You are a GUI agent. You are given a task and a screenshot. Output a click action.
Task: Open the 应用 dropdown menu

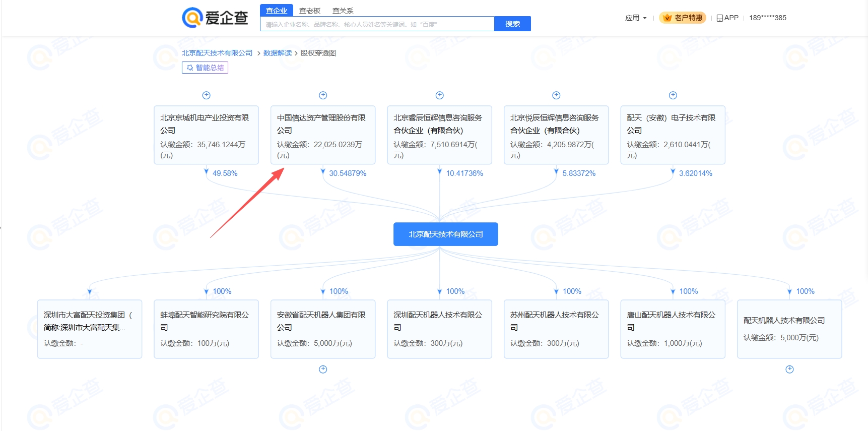click(x=636, y=18)
